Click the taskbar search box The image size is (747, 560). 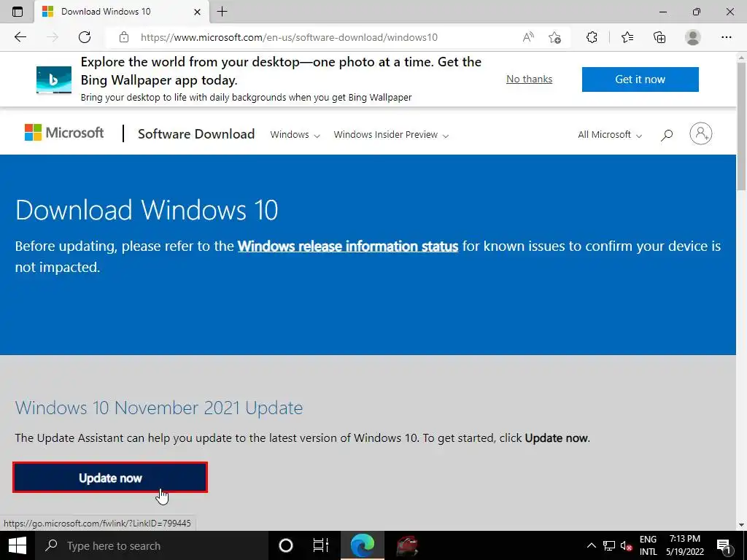click(151, 545)
